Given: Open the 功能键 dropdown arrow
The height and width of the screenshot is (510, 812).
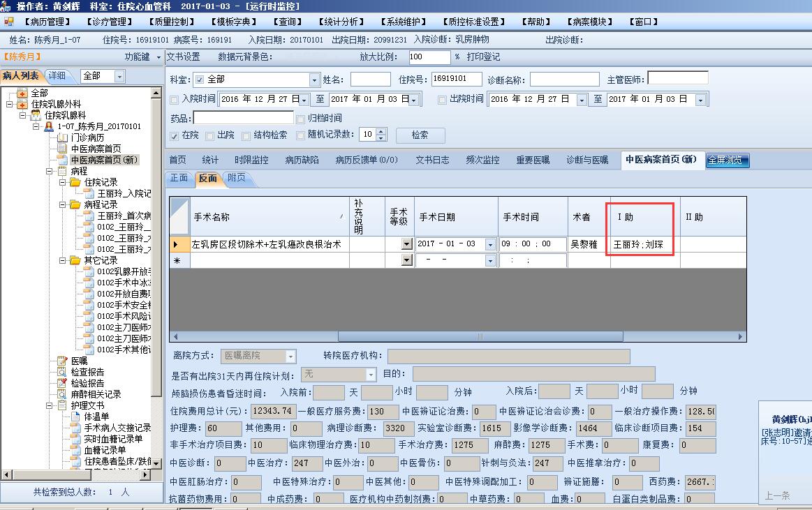Looking at the screenshot, I should (158, 57).
